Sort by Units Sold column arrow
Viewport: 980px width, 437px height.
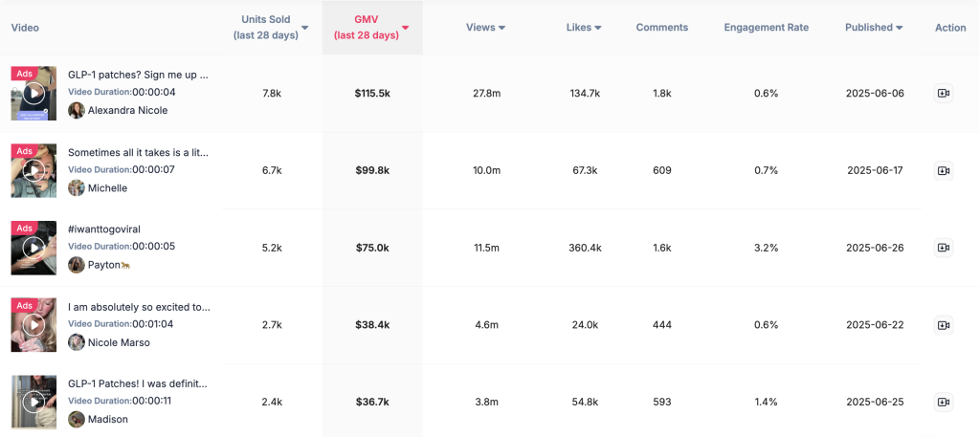[x=304, y=28]
